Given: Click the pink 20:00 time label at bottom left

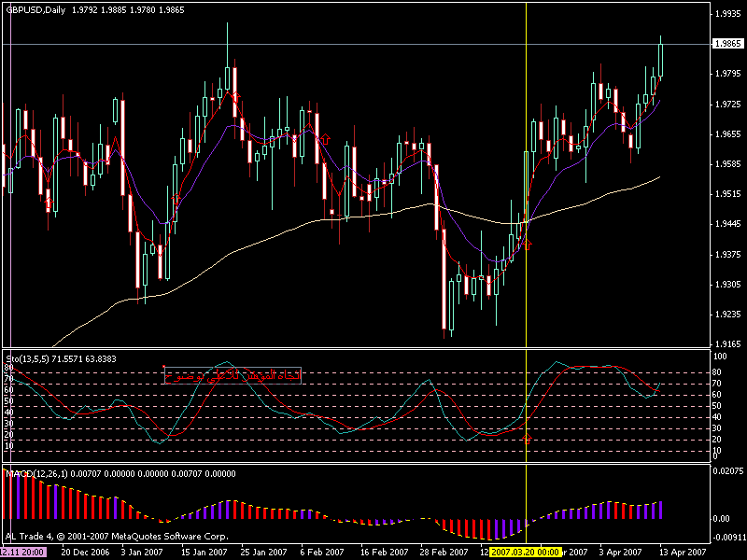Looking at the screenshot, I should coord(19,553).
